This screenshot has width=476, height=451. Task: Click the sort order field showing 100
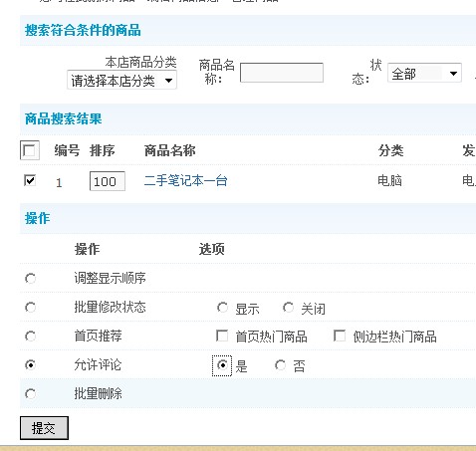pyautogui.click(x=108, y=181)
